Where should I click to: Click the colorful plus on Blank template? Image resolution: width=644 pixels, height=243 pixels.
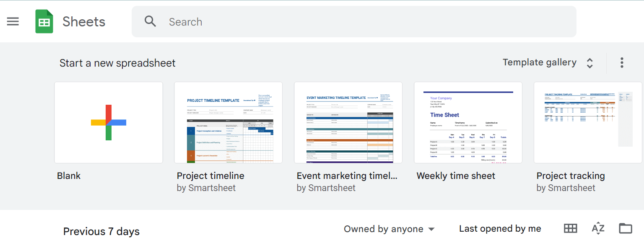point(108,122)
